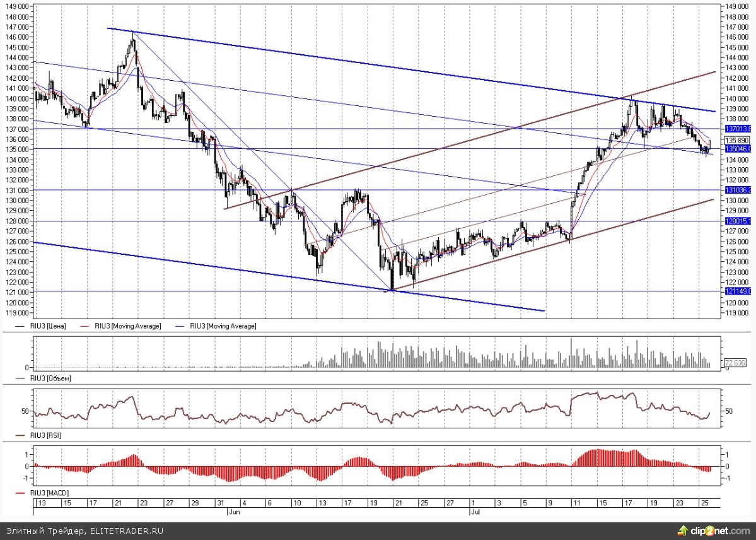Click the 128015.1 horizontal level price tag

click(737, 221)
